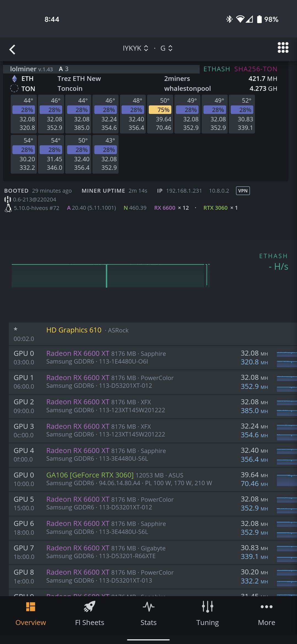Open the GeForce RTX 3060 ASUS row
The image size is (297, 644).
pos(153,479)
